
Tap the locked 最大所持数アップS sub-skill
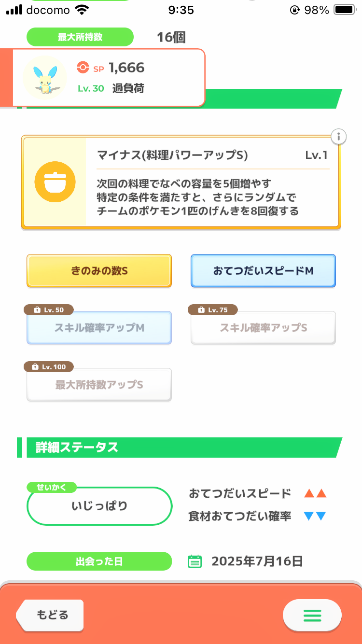99,385
